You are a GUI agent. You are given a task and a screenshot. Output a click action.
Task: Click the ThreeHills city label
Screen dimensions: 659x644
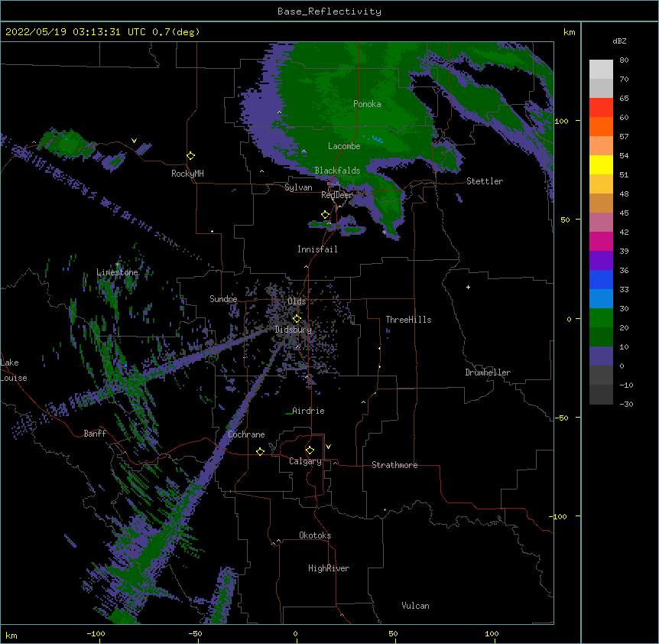[408, 320]
